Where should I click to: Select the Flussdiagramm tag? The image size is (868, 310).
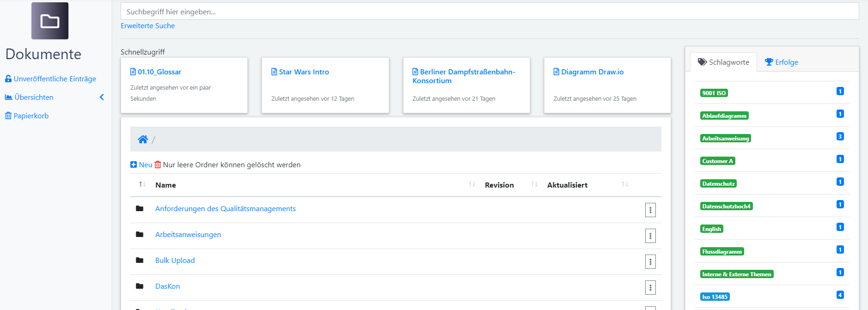point(722,251)
